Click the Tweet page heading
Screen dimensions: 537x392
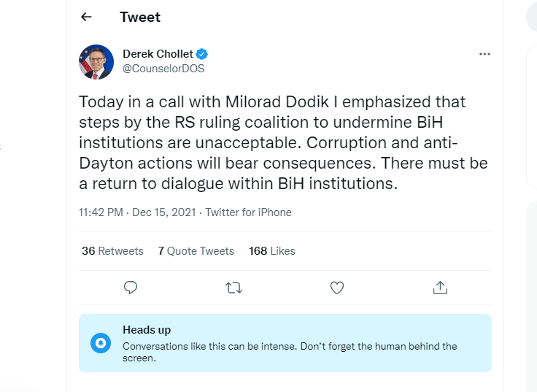pos(140,17)
